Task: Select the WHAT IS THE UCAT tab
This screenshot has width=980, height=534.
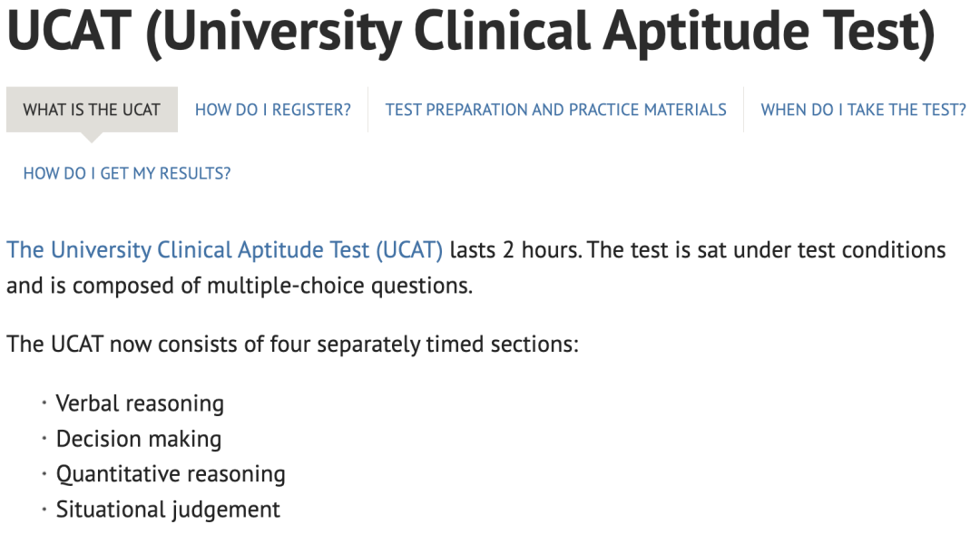Action: click(92, 110)
